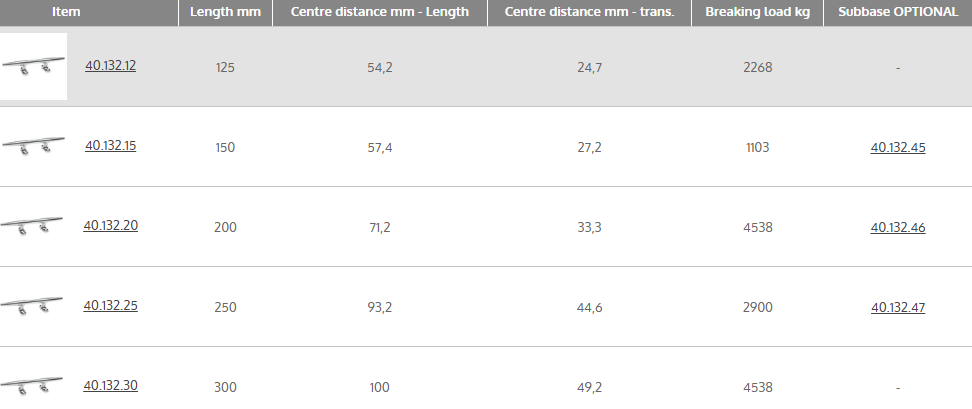Screen dimensions: 972x409
Task: Open item link 40.132.30
Action: tap(110, 385)
